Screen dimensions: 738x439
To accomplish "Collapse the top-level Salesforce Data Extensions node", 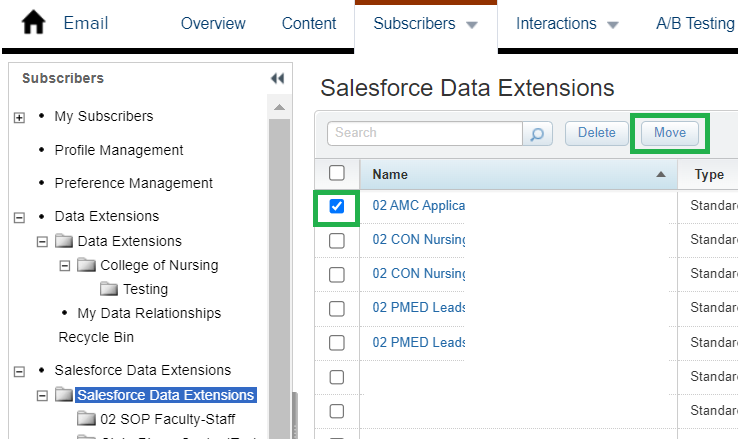I will [x=19, y=372].
